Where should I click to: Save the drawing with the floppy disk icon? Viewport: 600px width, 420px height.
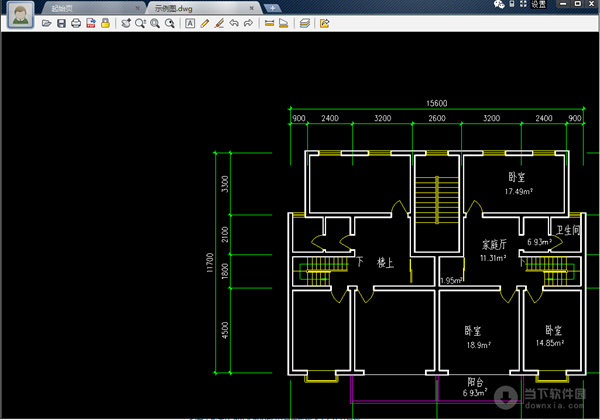coord(61,23)
